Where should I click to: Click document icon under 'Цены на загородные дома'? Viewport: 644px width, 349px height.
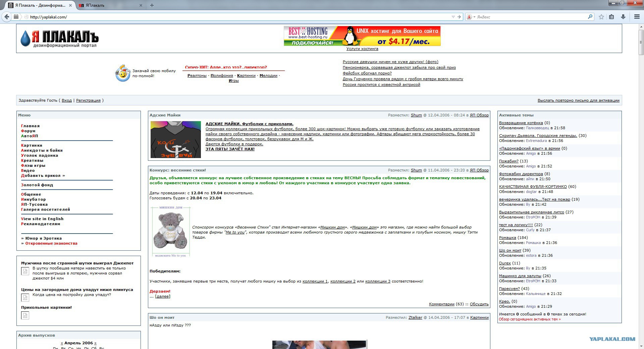(x=25, y=298)
